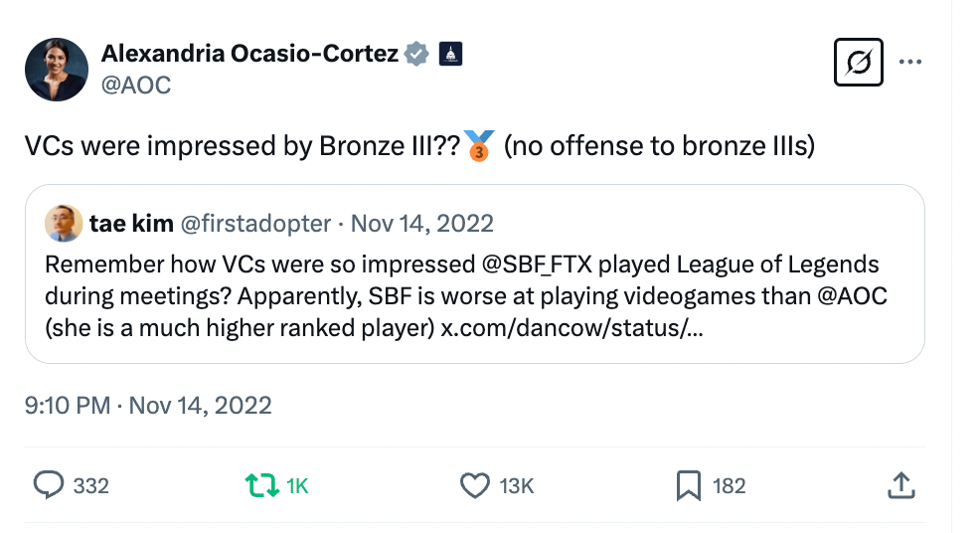Select the tae kim author name
Image resolution: width=980 pixels, height=533 pixels.
point(130,224)
